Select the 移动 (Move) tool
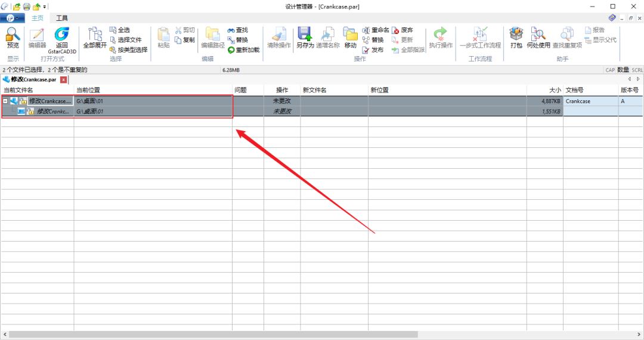This screenshot has width=644, height=340. click(350, 37)
